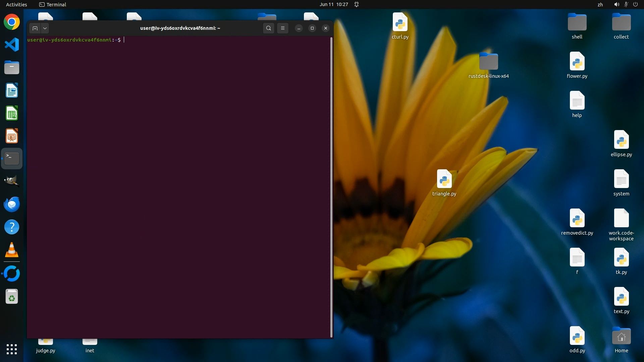Expand the new tab dropdown arrow
Viewport: 644px width, 362px height.
tap(45, 28)
